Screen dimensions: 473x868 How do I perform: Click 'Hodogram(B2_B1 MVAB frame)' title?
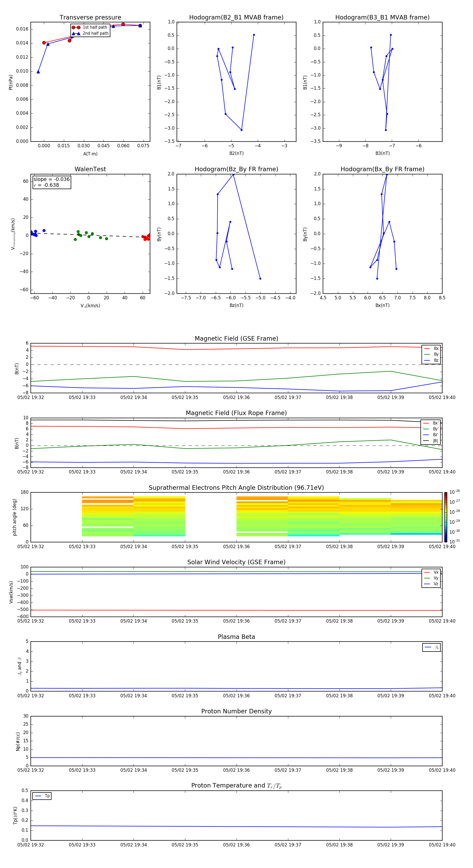point(236,18)
